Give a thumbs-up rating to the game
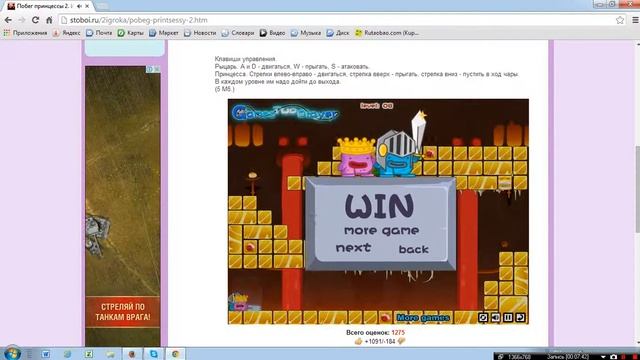 [x=358, y=341]
